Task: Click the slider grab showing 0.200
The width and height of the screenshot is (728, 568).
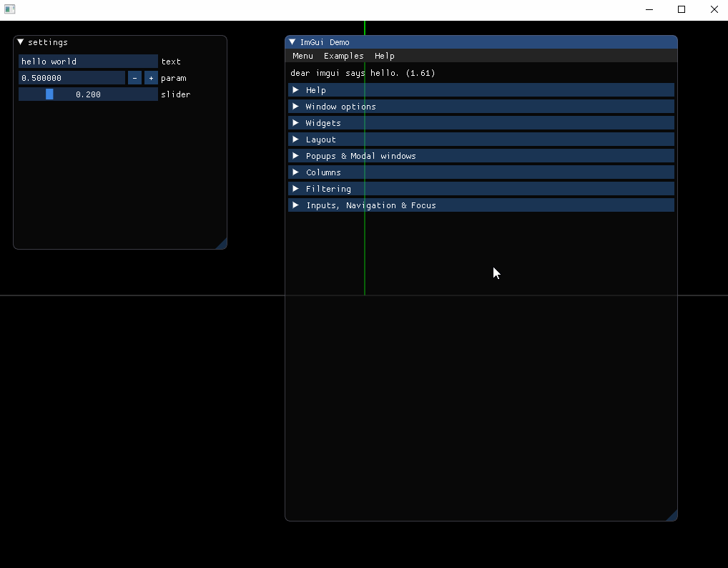Action: (x=49, y=94)
